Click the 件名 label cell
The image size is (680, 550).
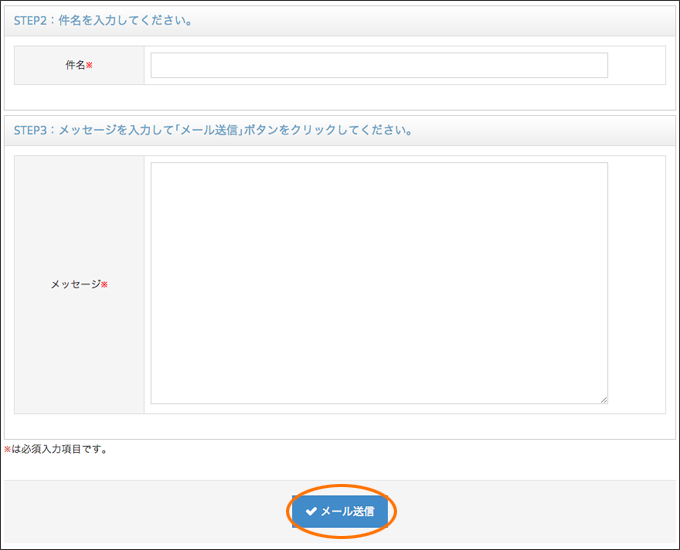79,65
